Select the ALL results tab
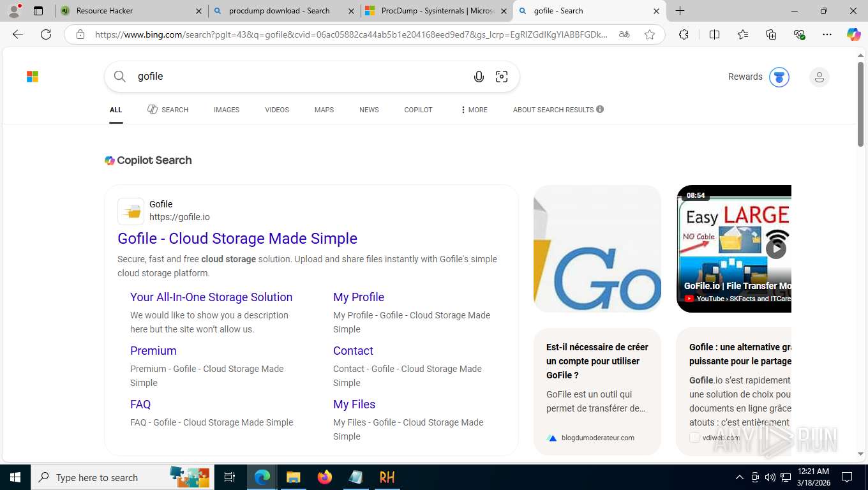This screenshot has height=490, width=868. [x=116, y=110]
